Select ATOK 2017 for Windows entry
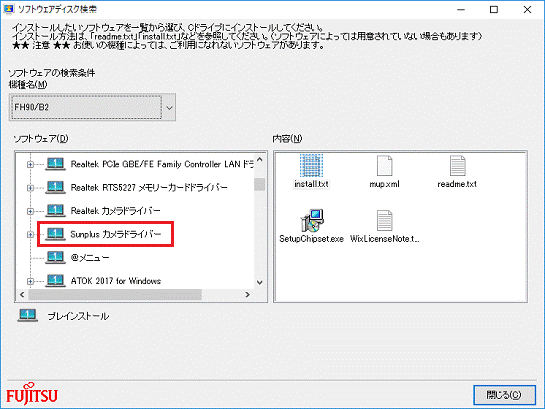545x409 pixels. 116,281
